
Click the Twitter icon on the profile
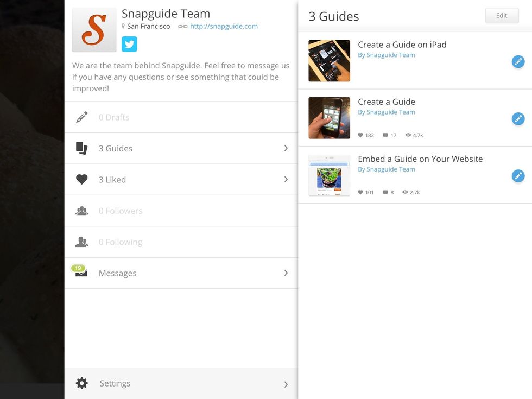point(129,44)
